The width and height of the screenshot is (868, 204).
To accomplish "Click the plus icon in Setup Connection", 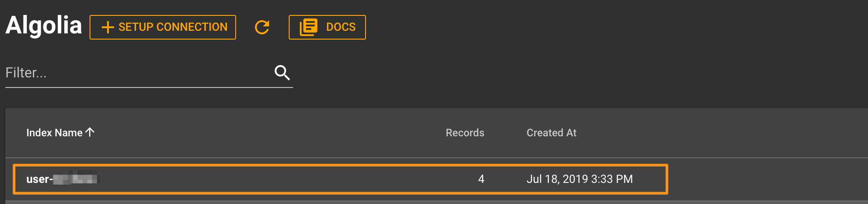I will click(108, 27).
